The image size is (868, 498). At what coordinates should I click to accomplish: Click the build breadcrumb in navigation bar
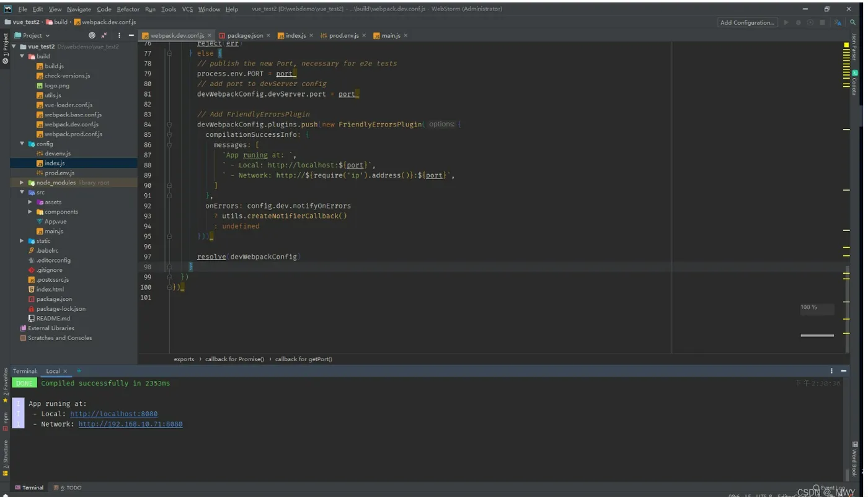pos(56,22)
